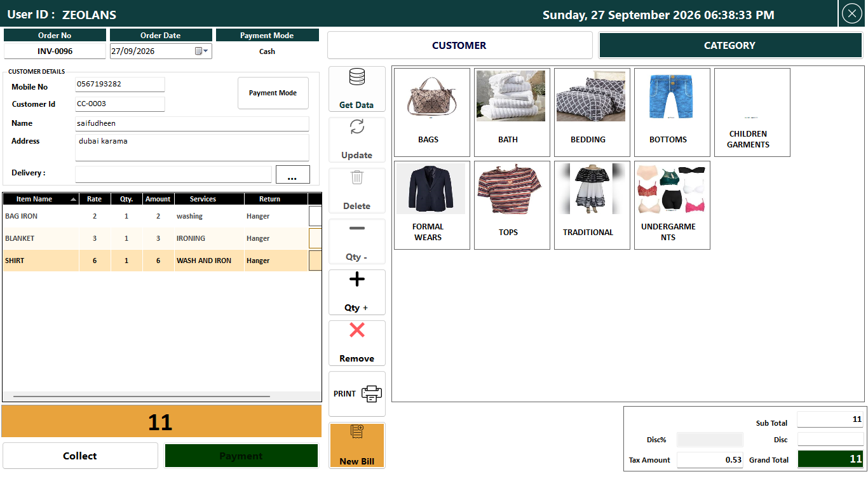Click the Services column header
Image resolution: width=868 pixels, height=488 pixels.
coord(209,199)
